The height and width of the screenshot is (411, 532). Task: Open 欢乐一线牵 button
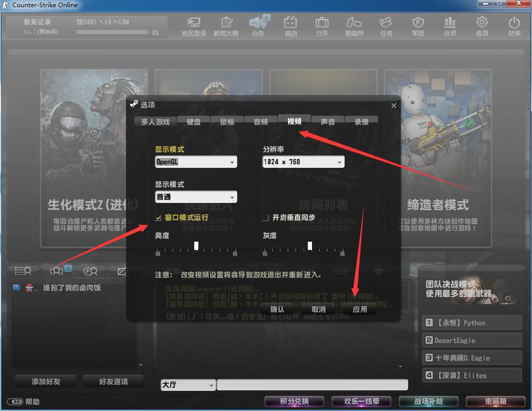pos(362,402)
